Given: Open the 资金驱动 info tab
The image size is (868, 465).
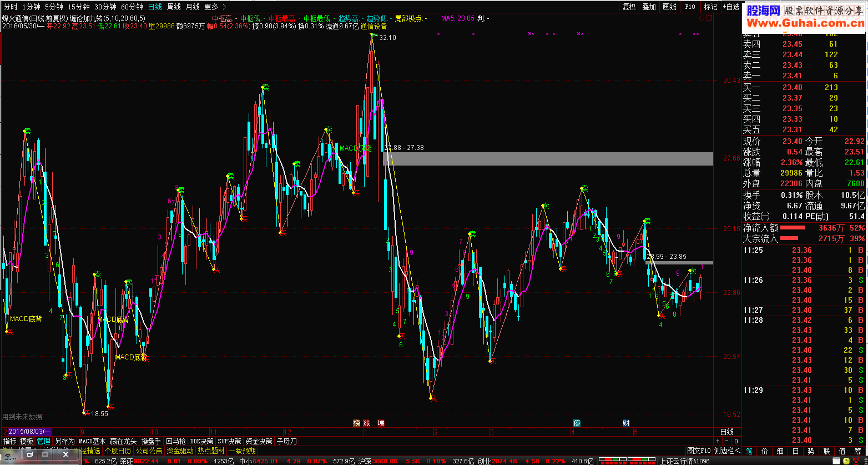Looking at the screenshot, I should point(180,451).
